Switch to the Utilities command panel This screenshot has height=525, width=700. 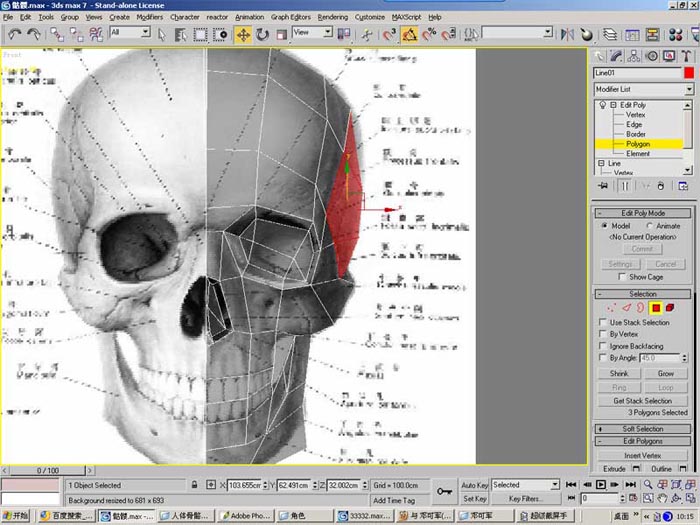(x=686, y=56)
